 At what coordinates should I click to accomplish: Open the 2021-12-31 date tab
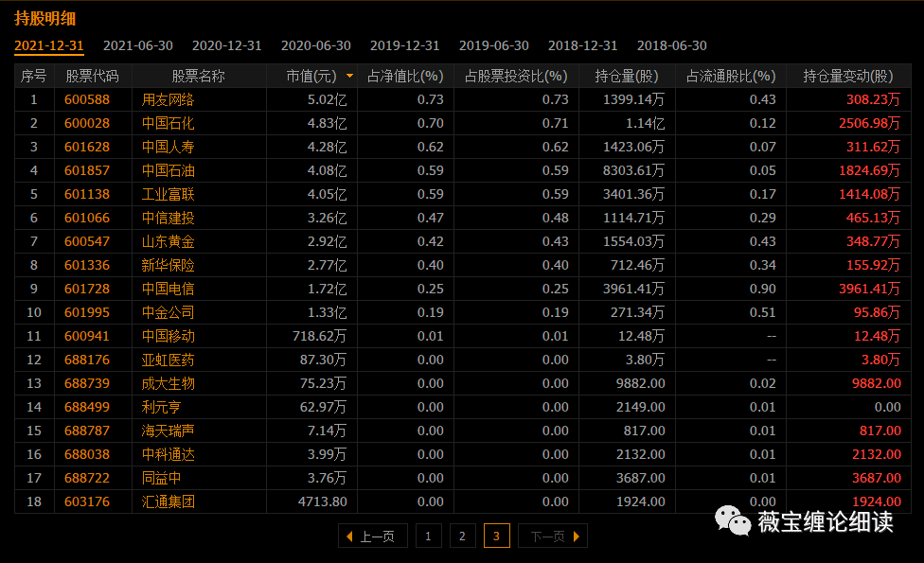tap(49, 46)
